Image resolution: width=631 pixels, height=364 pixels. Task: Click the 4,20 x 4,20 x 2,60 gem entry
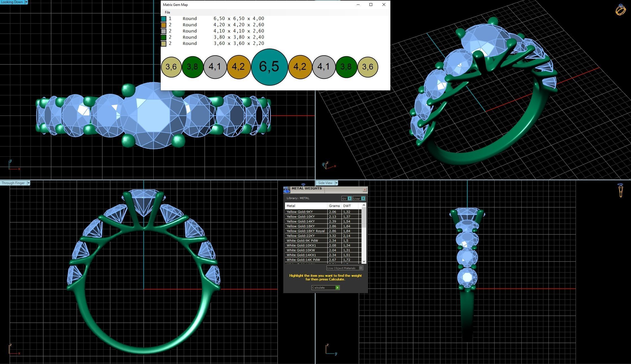(x=239, y=25)
